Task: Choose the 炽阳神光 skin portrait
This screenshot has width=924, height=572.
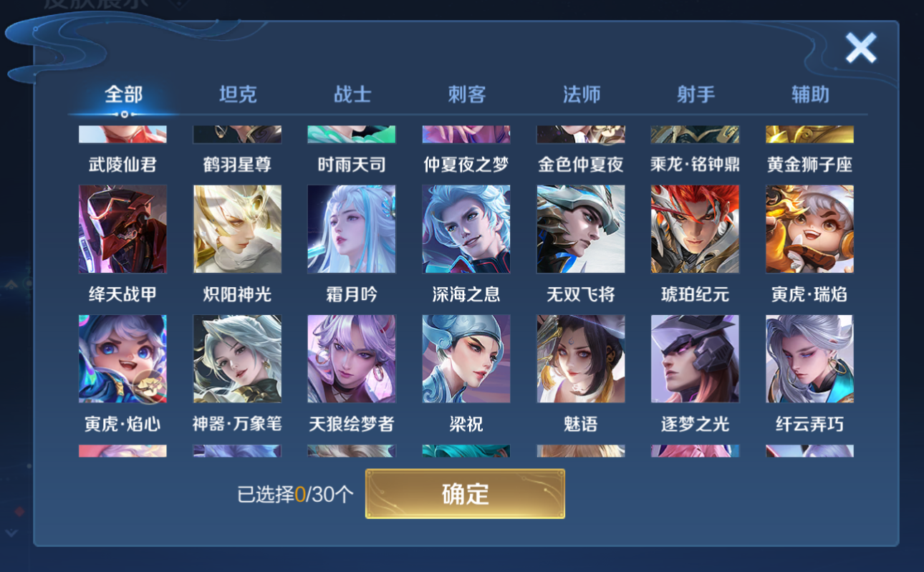Action: tap(237, 229)
